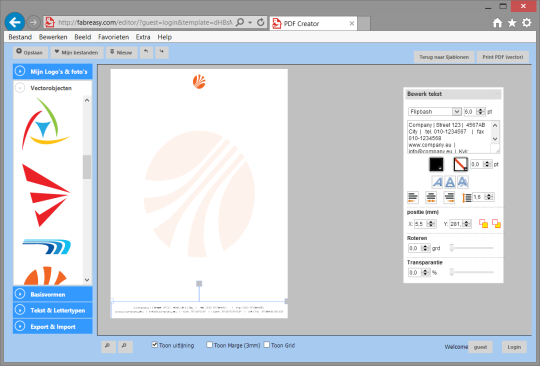Open the Extra menu
This screenshot has width=540, height=366.
(x=143, y=37)
